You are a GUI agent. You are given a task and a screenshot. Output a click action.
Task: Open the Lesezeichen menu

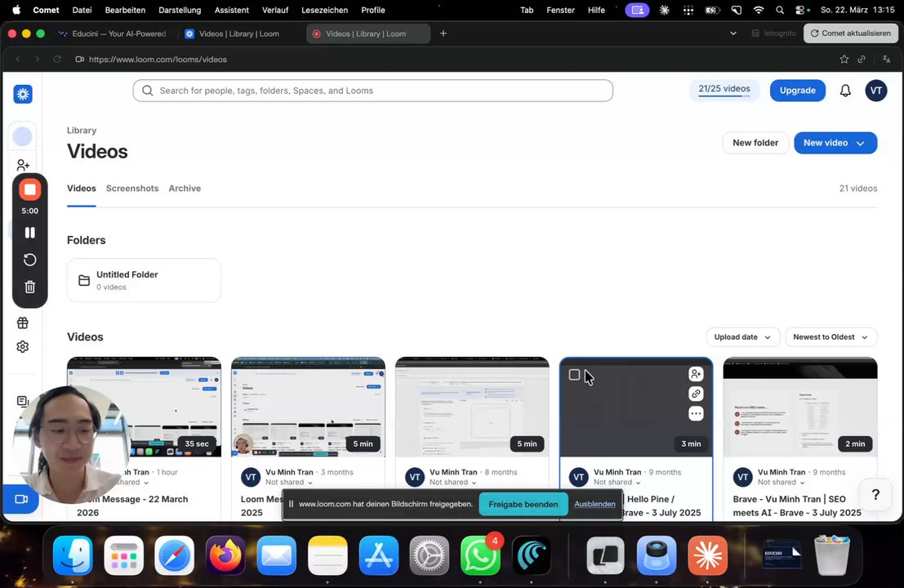click(x=324, y=10)
